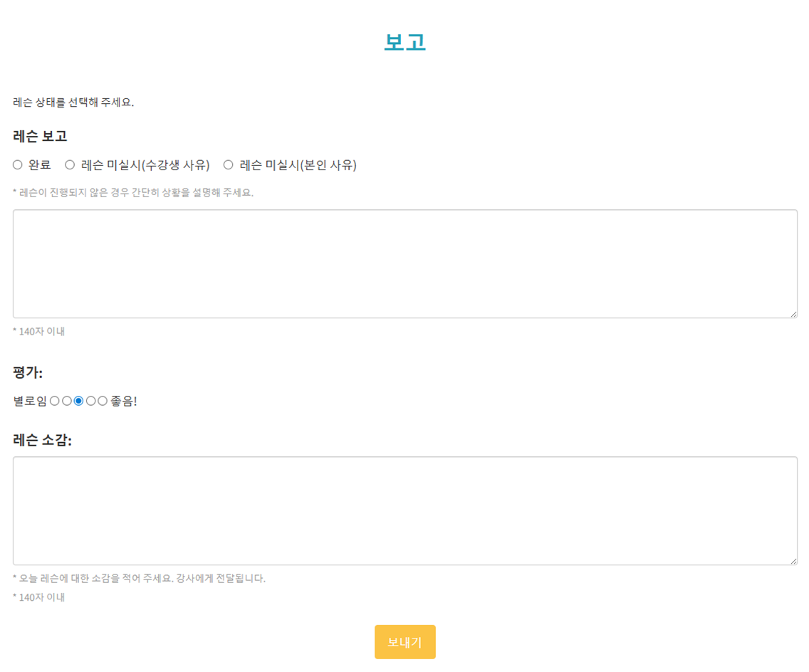Choose the second rating radio button

(67, 401)
